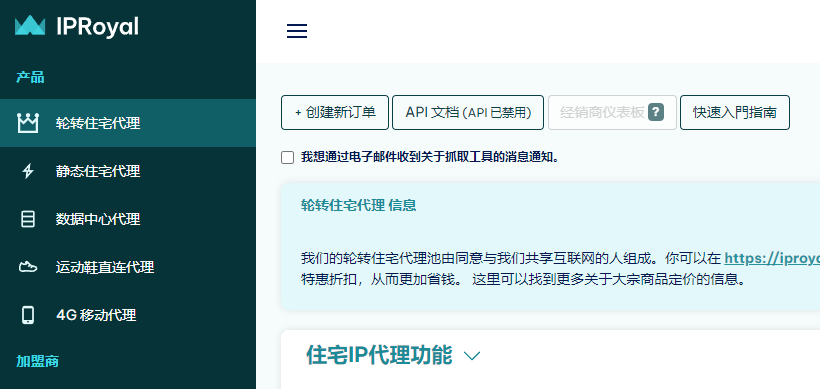Enable the email notification checkbox for 抓取工具
This screenshot has height=389, width=820.
[x=288, y=157]
